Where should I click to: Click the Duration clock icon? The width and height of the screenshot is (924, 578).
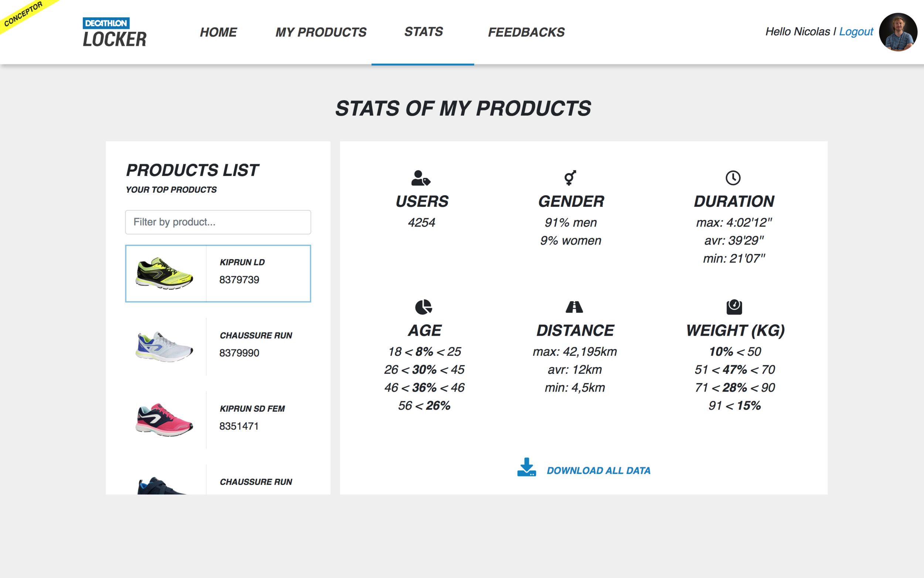[733, 178]
